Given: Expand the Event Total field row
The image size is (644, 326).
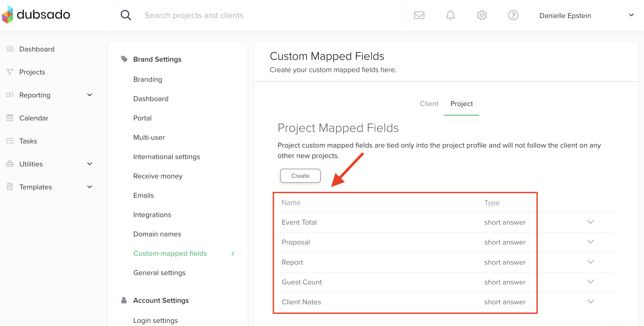Looking at the screenshot, I should tap(590, 222).
